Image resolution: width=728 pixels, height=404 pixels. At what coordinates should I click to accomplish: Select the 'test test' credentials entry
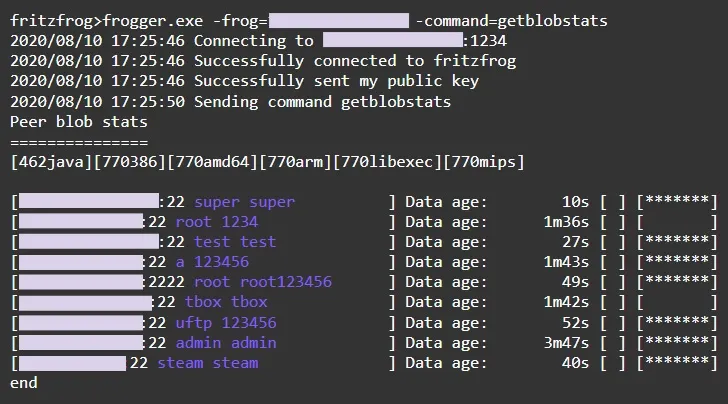point(235,242)
